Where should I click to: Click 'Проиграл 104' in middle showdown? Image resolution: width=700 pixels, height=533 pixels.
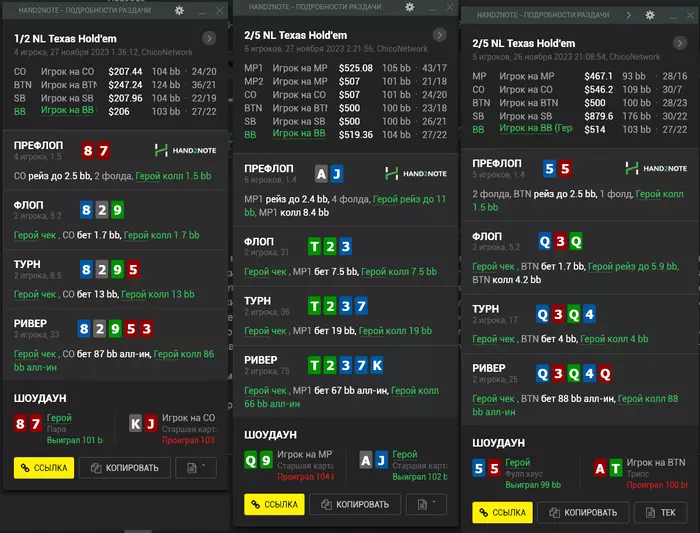tap(306, 477)
